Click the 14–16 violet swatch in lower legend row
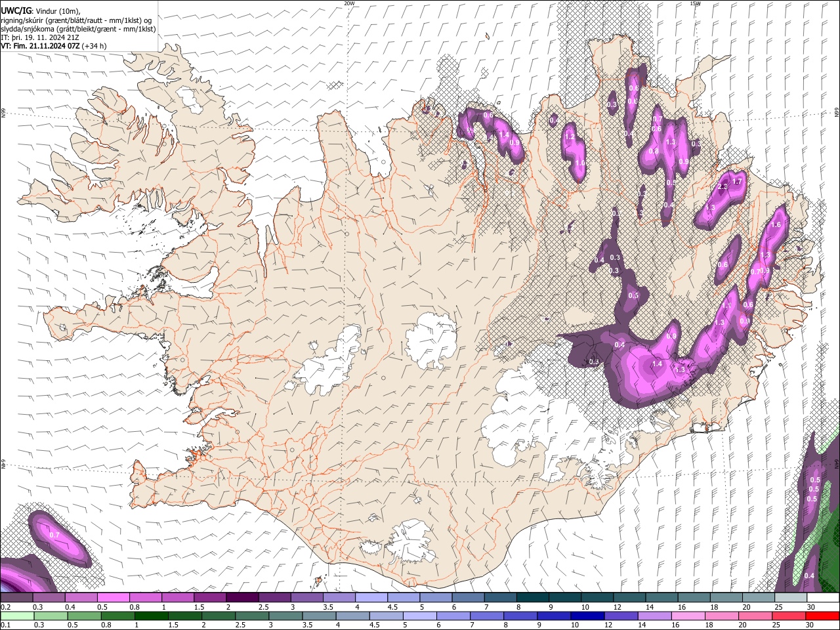Screen dimensions: 840x630 654,616
